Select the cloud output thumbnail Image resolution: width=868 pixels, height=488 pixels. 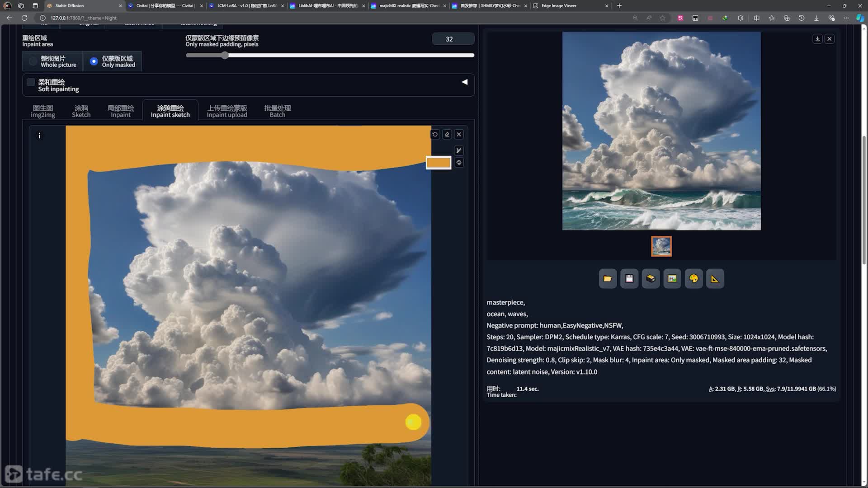click(x=661, y=246)
